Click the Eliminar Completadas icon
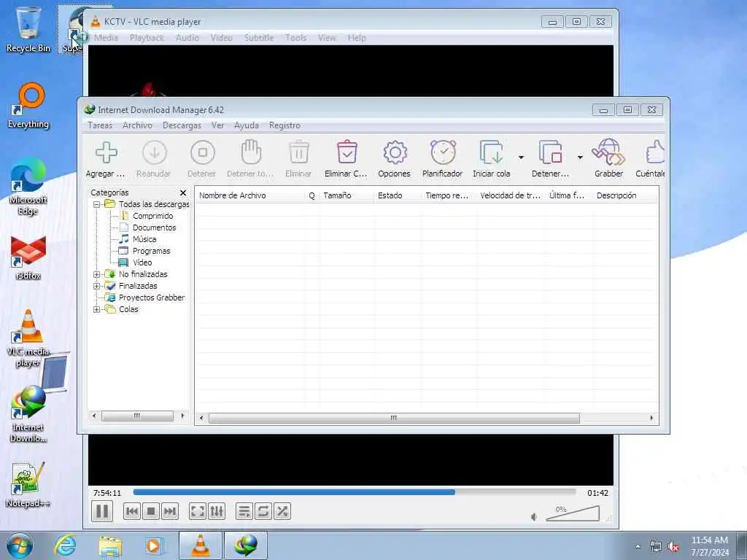747x560 pixels. [x=347, y=152]
